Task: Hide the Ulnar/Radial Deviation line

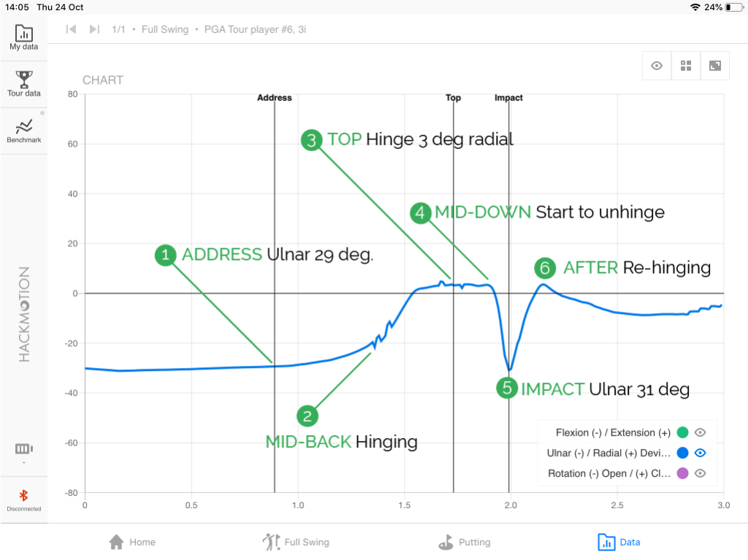Action: pos(701,453)
